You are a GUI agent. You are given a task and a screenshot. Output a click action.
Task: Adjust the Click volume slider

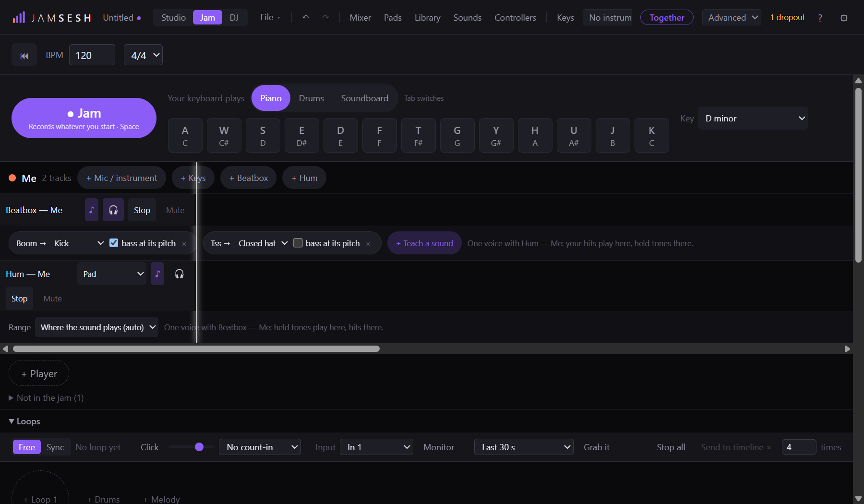(191, 447)
